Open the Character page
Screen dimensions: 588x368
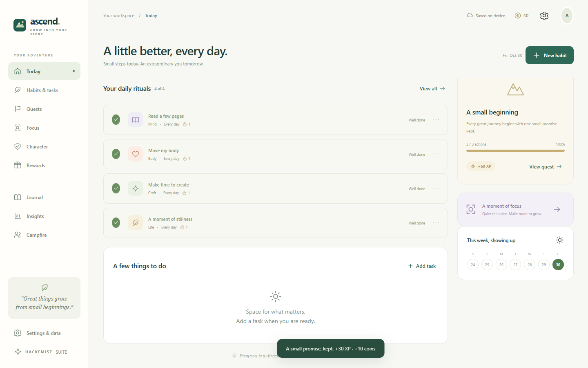pyautogui.click(x=44, y=146)
